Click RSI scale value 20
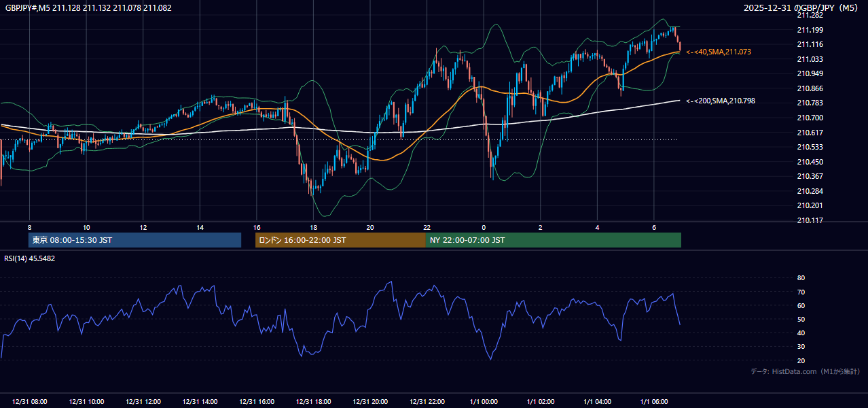This screenshot has height=408, width=868. pyautogui.click(x=801, y=360)
